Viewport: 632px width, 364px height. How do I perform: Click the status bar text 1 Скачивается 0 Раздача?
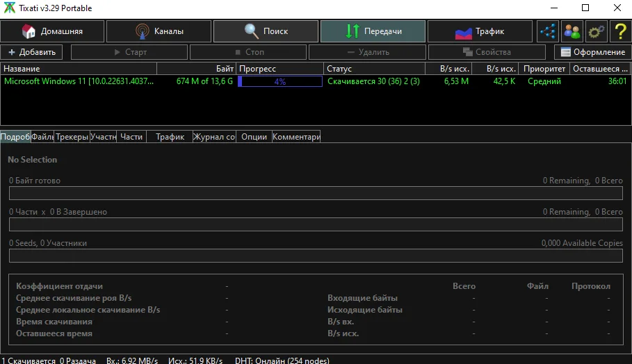pos(49,361)
